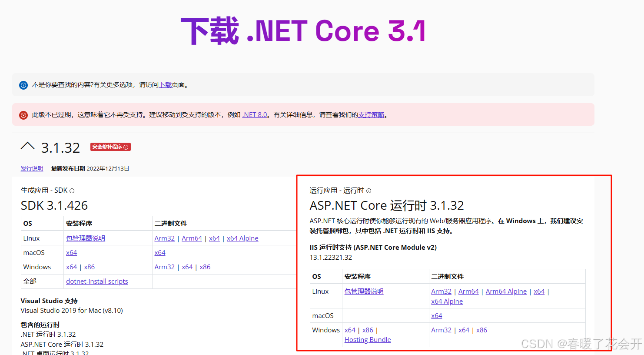This screenshot has width=644, height=355.
Task: Download SDK Windows x64 binary
Action: click(187, 267)
